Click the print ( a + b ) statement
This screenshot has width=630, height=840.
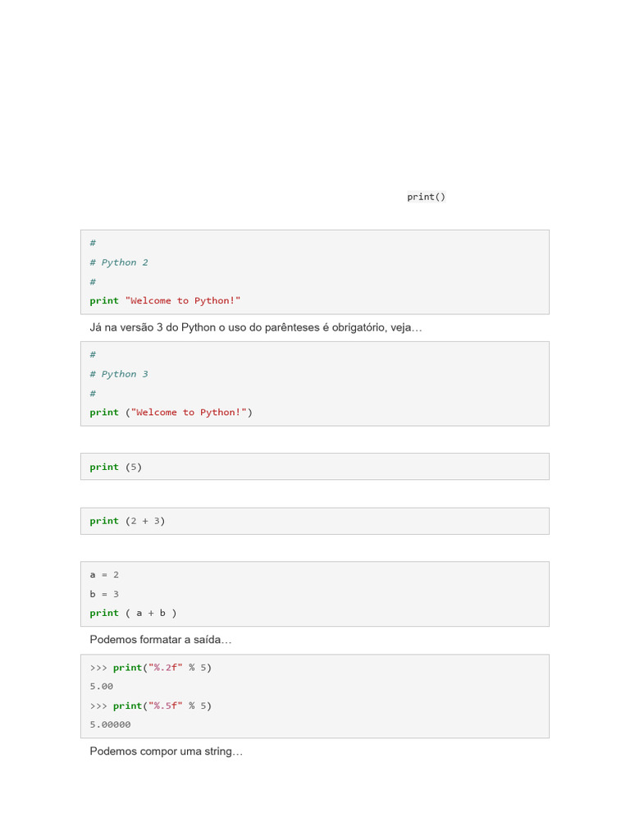(x=134, y=613)
